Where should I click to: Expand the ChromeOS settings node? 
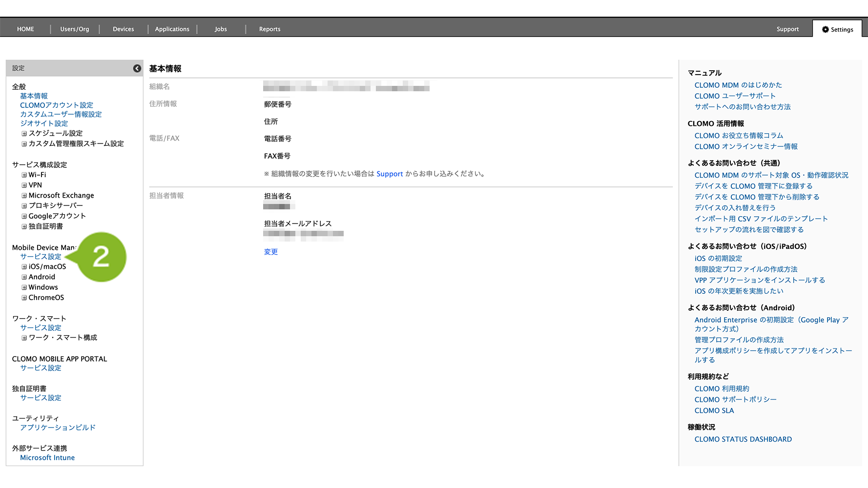pyautogui.click(x=24, y=298)
